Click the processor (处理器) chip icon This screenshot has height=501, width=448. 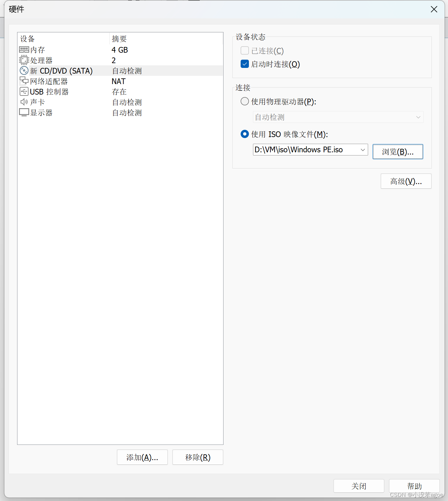[24, 60]
